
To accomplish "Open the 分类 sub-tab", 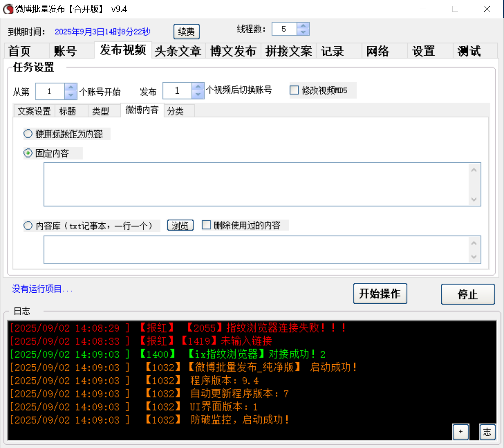I will (175, 111).
